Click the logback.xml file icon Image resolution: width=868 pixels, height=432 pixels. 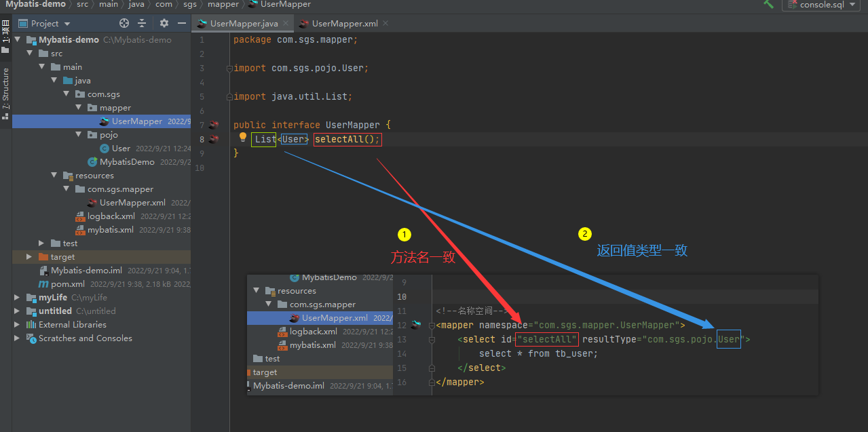point(80,216)
